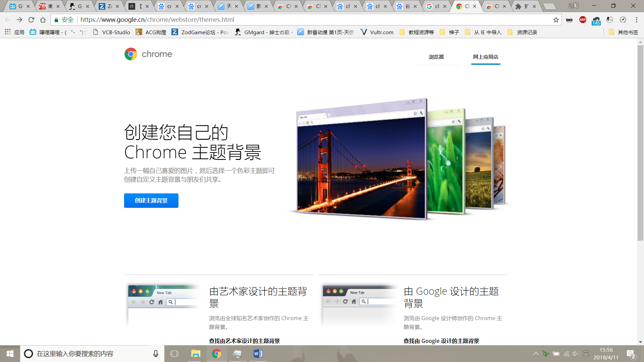Open Chrome's three-dot menu
The width and height of the screenshot is (644, 362).
click(x=636, y=20)
